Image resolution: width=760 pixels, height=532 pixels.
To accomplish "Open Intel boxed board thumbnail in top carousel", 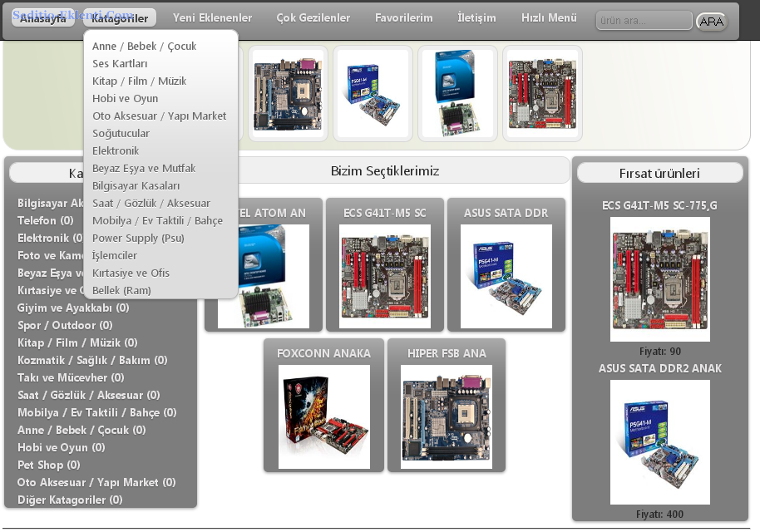I will 457,93.
